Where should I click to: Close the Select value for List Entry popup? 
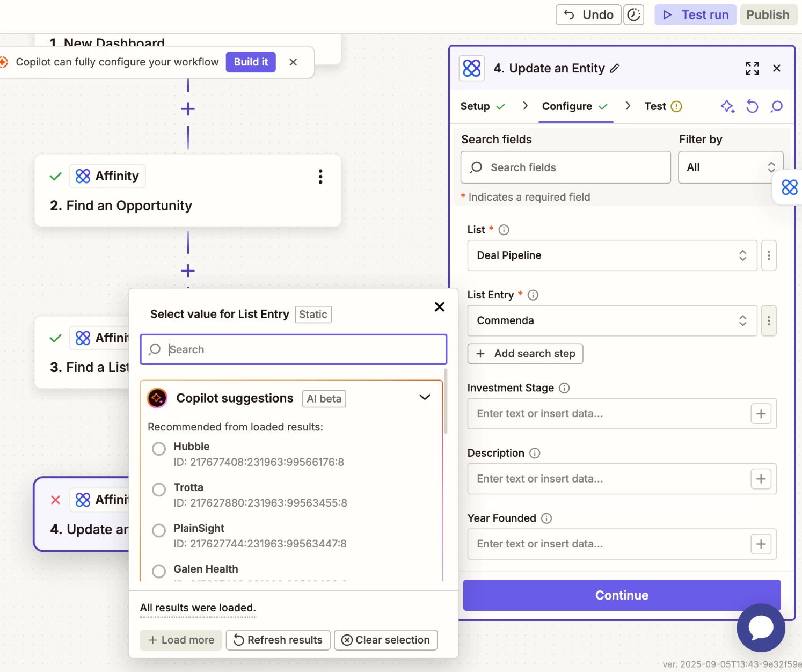click(439, 306)
